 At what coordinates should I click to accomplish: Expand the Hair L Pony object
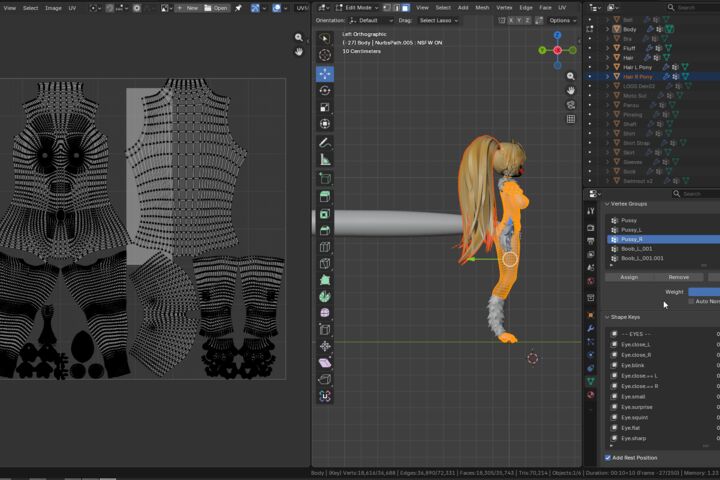coord(607,67)
